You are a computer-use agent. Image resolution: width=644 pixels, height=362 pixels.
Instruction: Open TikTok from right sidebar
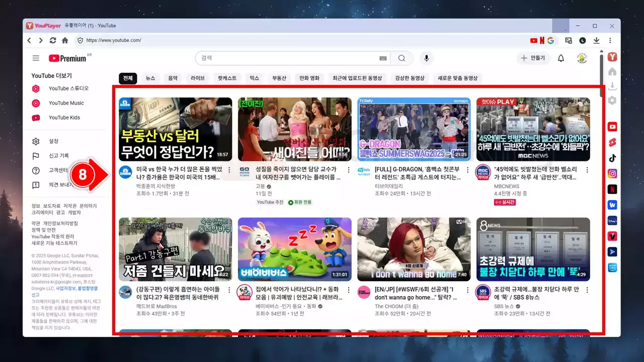[612, 158]
